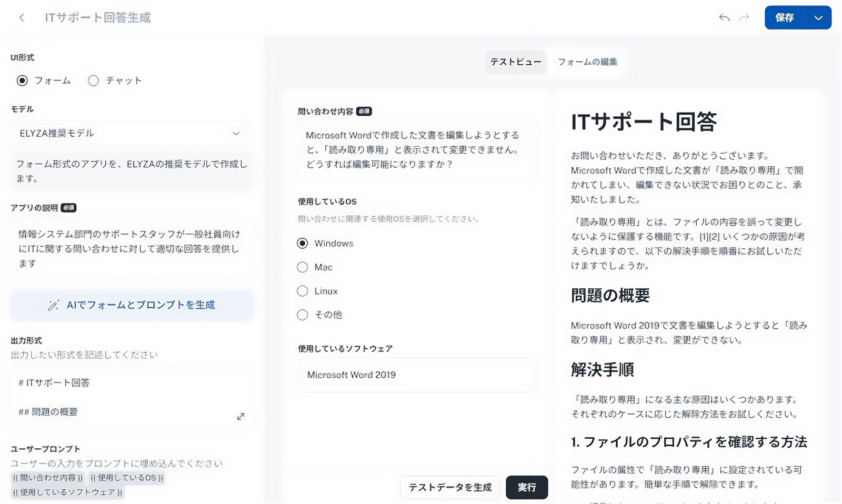Click into the 出力形式 text area
The width and height of the screenshot is (842, 504).
click(x=132, y=397)
